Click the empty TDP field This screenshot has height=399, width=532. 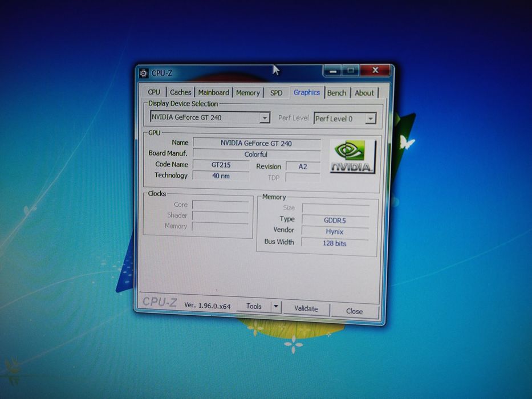coord(303,177)
